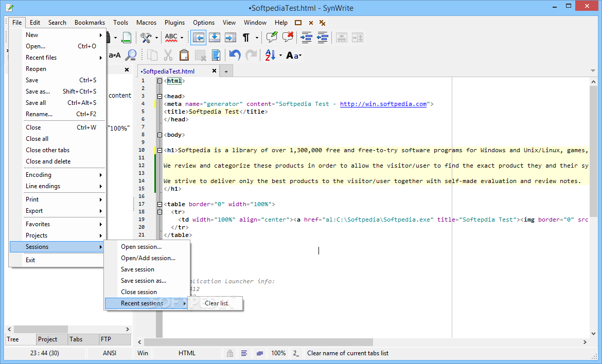This screenshot has width=602, height=364.
Task: Open the Plugins menu
Action: coord(175,23)
